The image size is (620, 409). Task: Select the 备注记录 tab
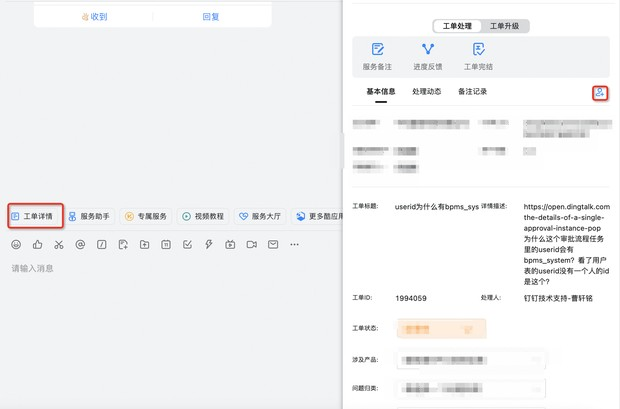[x=473, y=92]
